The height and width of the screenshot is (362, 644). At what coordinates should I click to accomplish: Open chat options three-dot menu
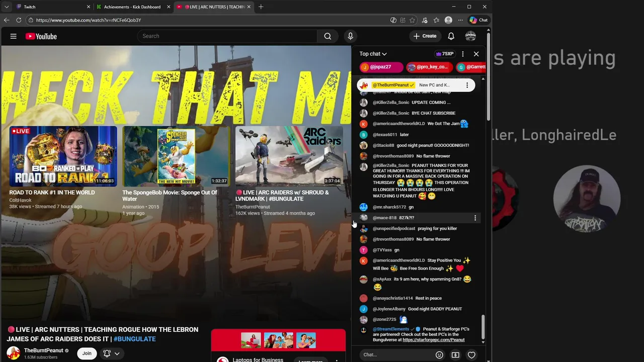[463, 54]
